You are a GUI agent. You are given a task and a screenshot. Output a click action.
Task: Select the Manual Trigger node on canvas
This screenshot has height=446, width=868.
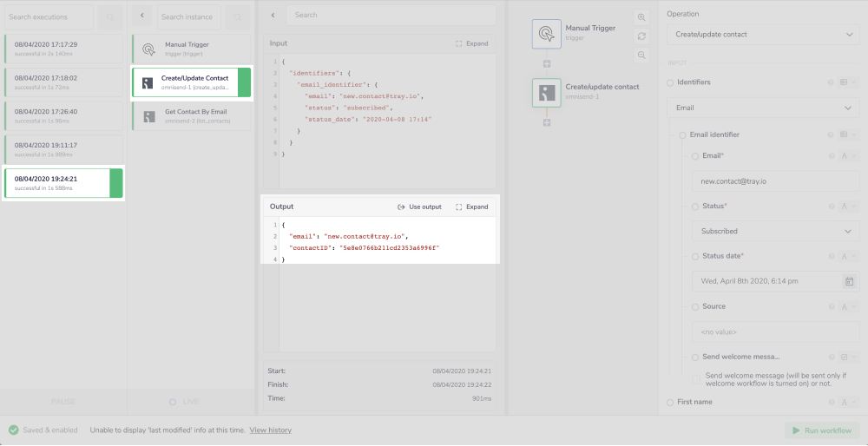tap(547, 34)
